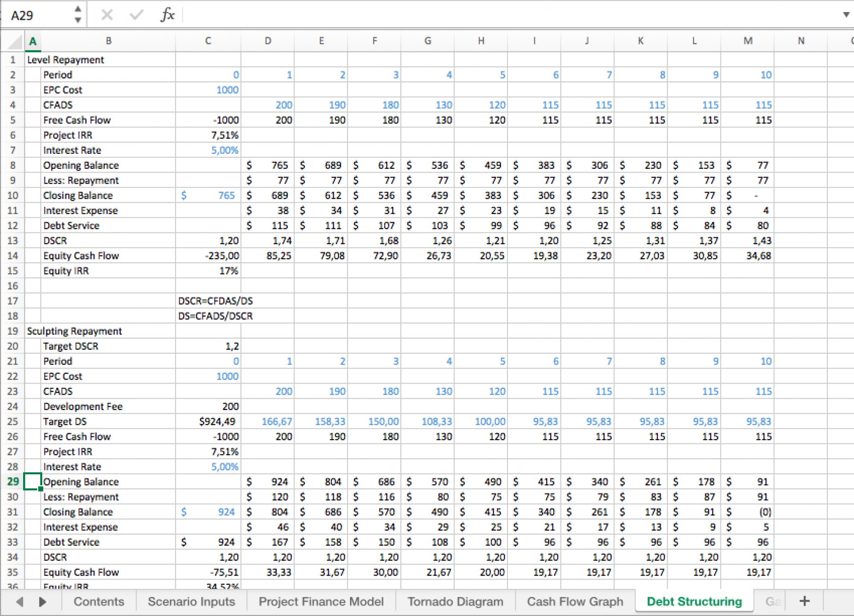Select column M header
The height and width of the screenshot is (616, 854).
748,41
